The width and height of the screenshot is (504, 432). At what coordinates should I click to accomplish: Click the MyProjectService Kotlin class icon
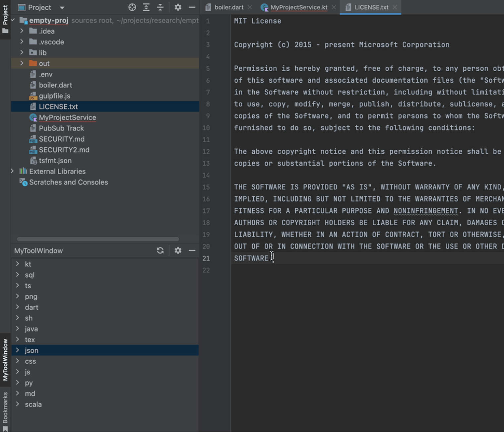pyautogui.click(x=33, y=117)
